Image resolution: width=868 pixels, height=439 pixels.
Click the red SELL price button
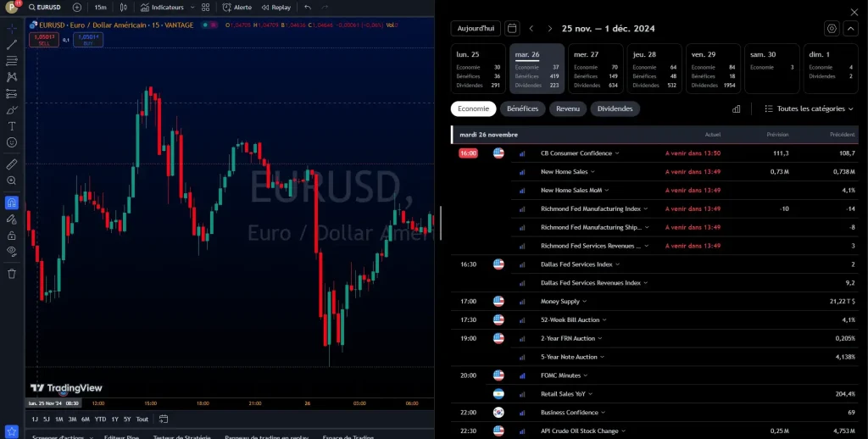click(x=44, y=39)
